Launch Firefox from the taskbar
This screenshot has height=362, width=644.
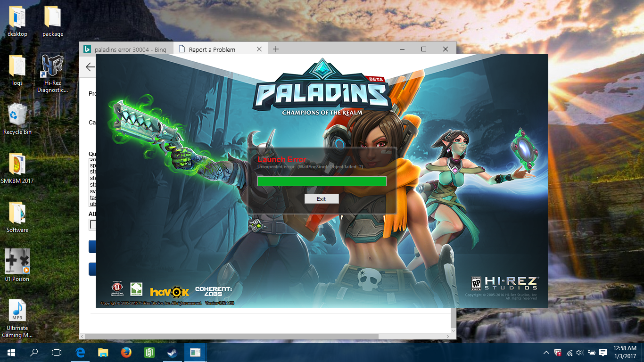pyautogui.click(x=125, y=353)
